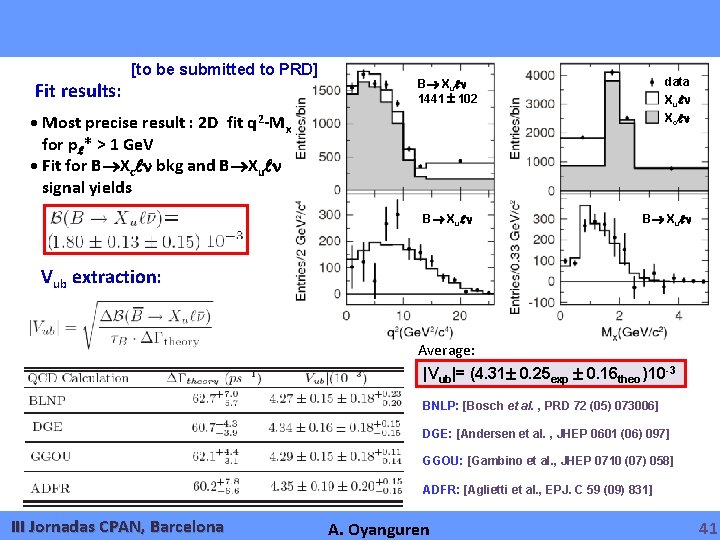Click the ΔΓtheory column header
The height and width of the screenshot is (540, 720).
[x=214, y=379]
